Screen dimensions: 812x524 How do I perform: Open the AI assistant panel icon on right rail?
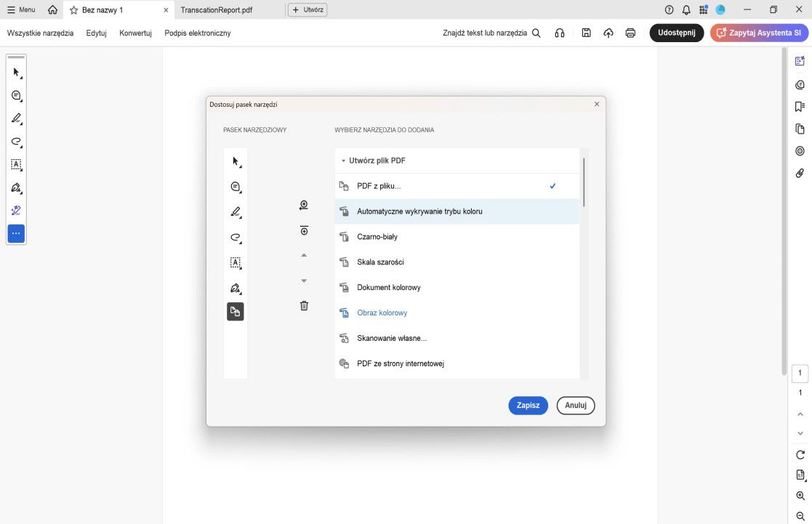pos(800,61)
